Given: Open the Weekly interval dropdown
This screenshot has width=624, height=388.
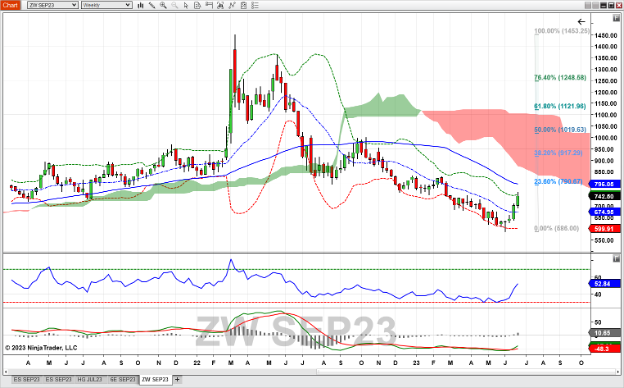Looking at the screenshot, I should (106, 5).
